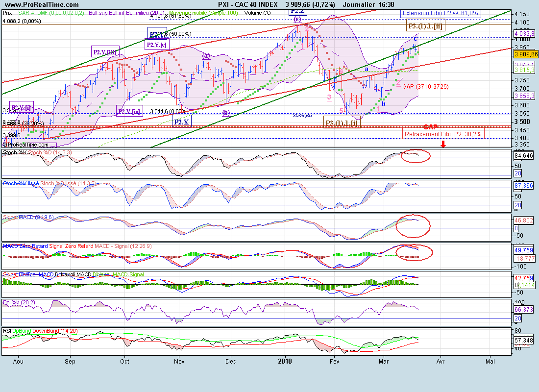
Task: Click the 57,348 RSI value tag
Action: 523,341
